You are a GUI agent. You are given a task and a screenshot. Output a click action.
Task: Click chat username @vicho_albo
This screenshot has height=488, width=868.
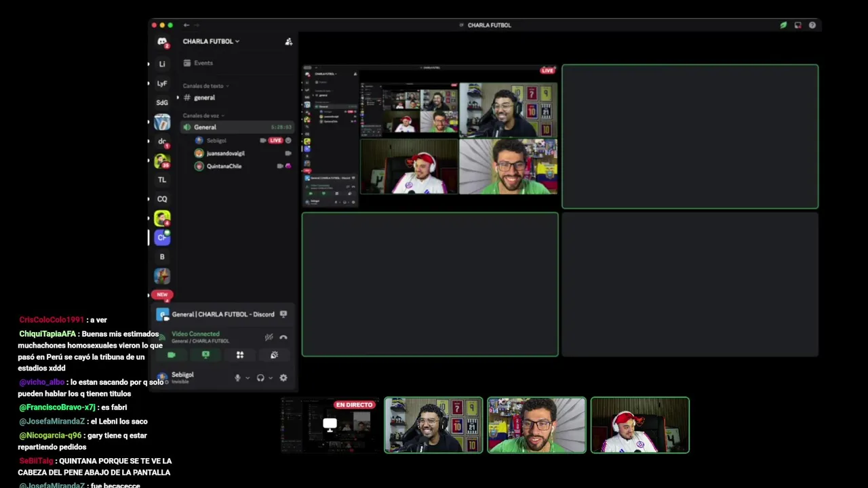pos(41,382)
